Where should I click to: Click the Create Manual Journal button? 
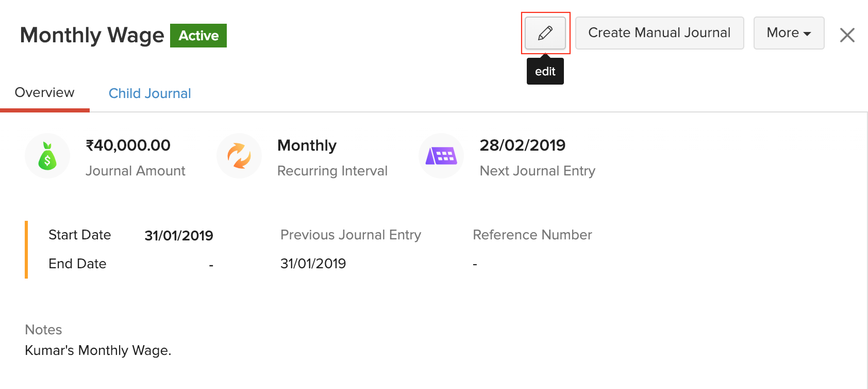tap(659, 33)
